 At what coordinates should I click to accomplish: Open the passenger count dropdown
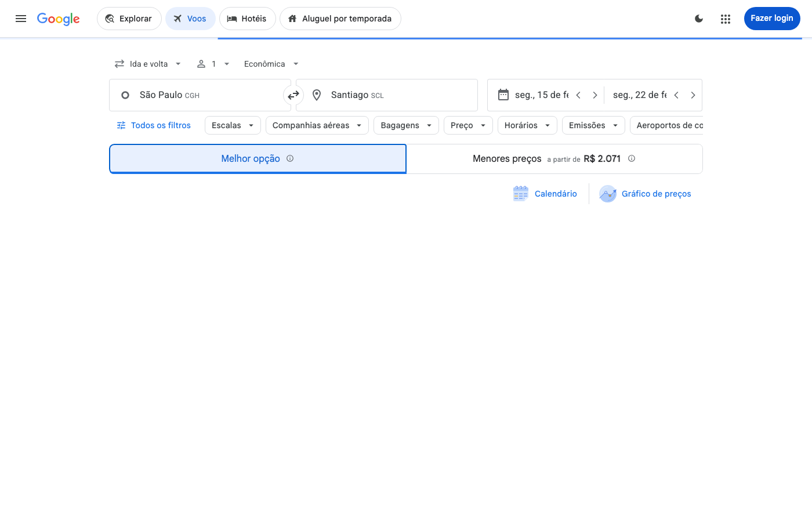(213, 64)
